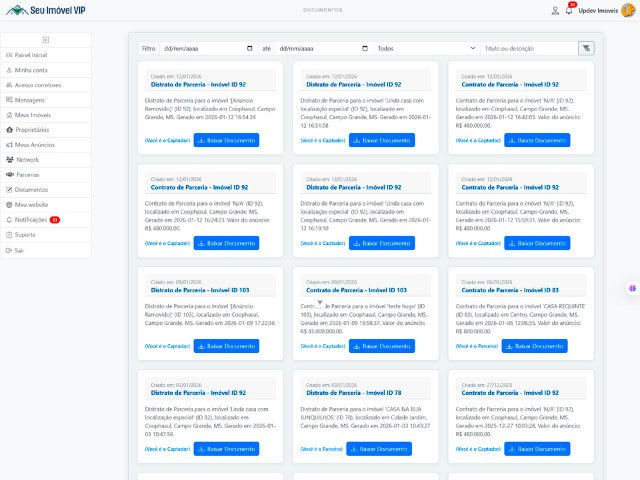640x480 pixels.
Task: Click the Seu Imóvel VIP logo
Action: click(50, 10)
